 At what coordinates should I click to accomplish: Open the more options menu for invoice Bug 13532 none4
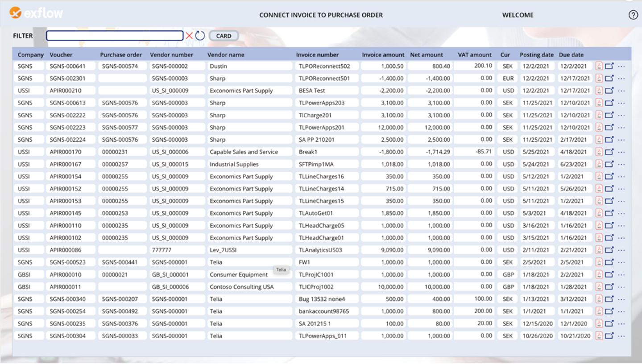pyautogui.click(x=621, y=299)
